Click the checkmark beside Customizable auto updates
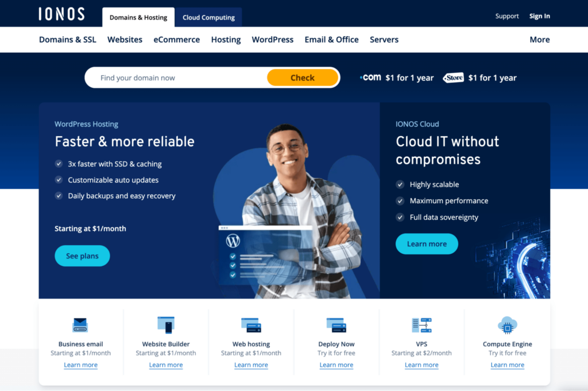Image resolution: width=588 pixels, height=391 pixels. coord(59,180)
